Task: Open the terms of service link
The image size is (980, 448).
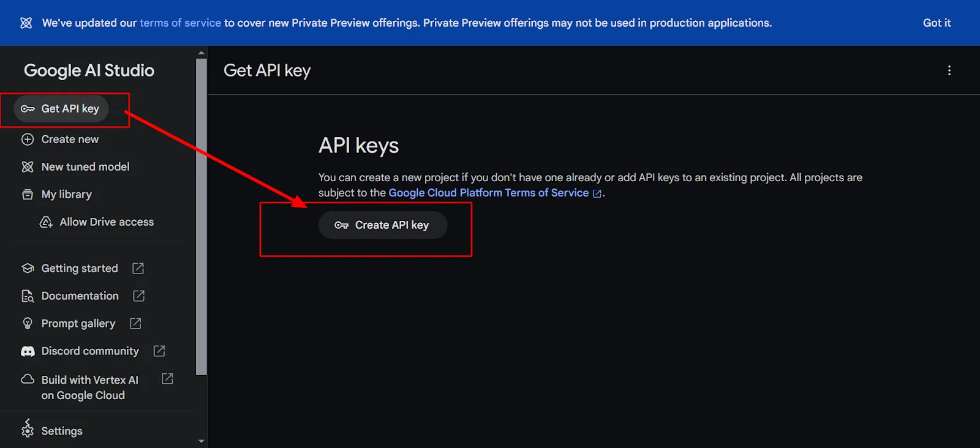Action: pos(180,23)
